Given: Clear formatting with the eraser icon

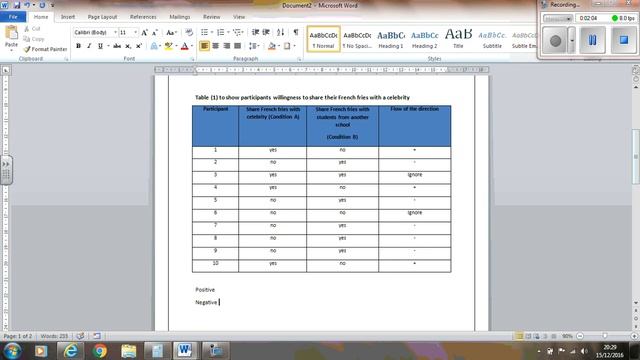Looking at the screenshot, I should coord(189,32).
